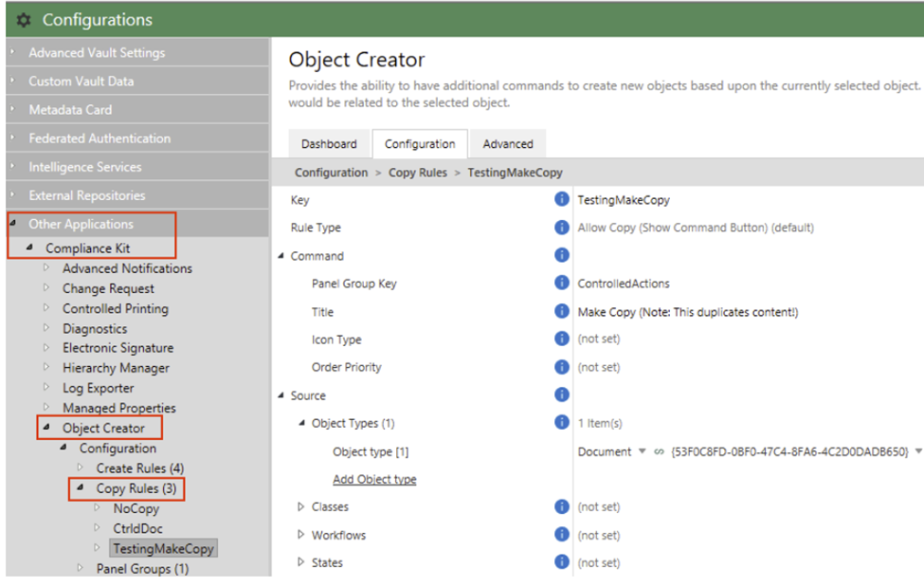The image size is (924, 587).
Task: Collapse Other Applications section
Action: pos(13,223)
